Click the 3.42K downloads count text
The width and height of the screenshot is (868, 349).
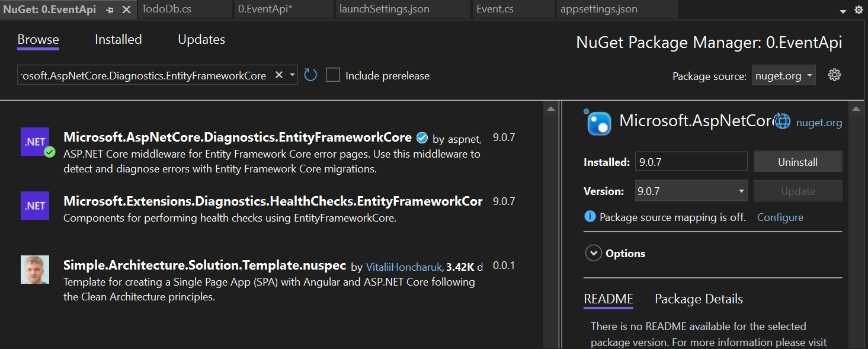460,267
